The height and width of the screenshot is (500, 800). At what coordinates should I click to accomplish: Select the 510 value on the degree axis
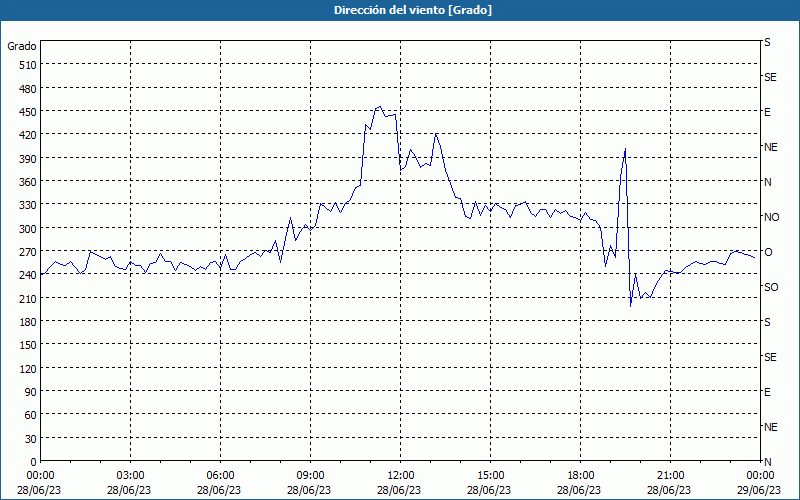pyautogui.click(x=28, y=65)
